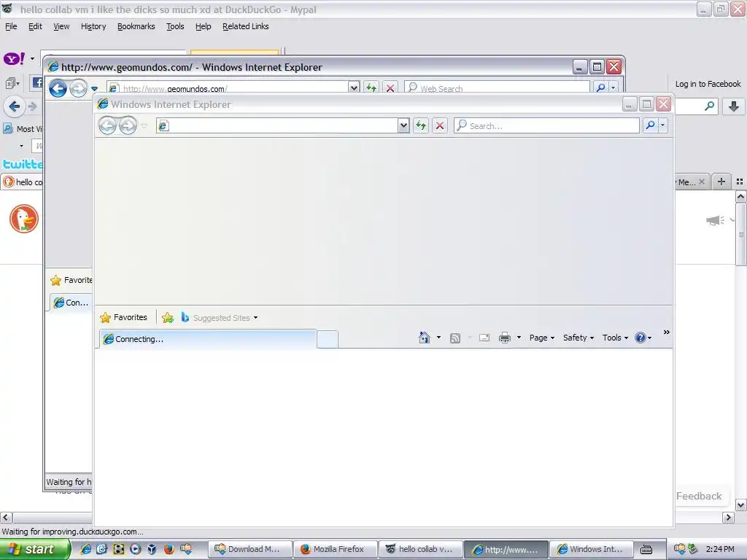
Task: Click the Home icon in the front IE command bar
Action: coord(424,338)
